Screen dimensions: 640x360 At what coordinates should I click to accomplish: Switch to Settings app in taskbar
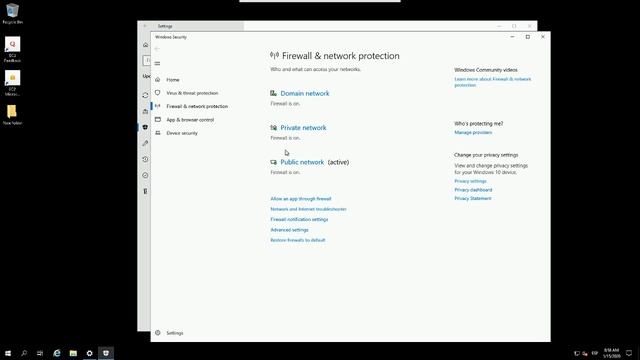[89, 353]
